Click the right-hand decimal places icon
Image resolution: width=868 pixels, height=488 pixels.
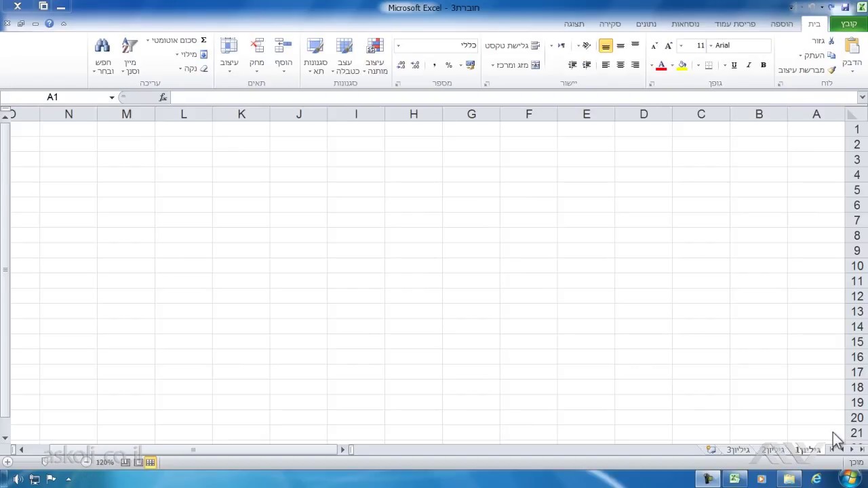415,65
